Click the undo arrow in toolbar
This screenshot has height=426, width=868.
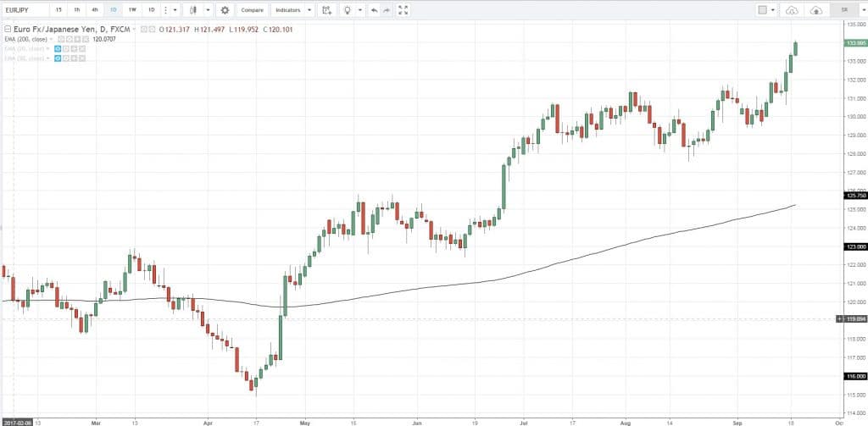tap(374, 10)
